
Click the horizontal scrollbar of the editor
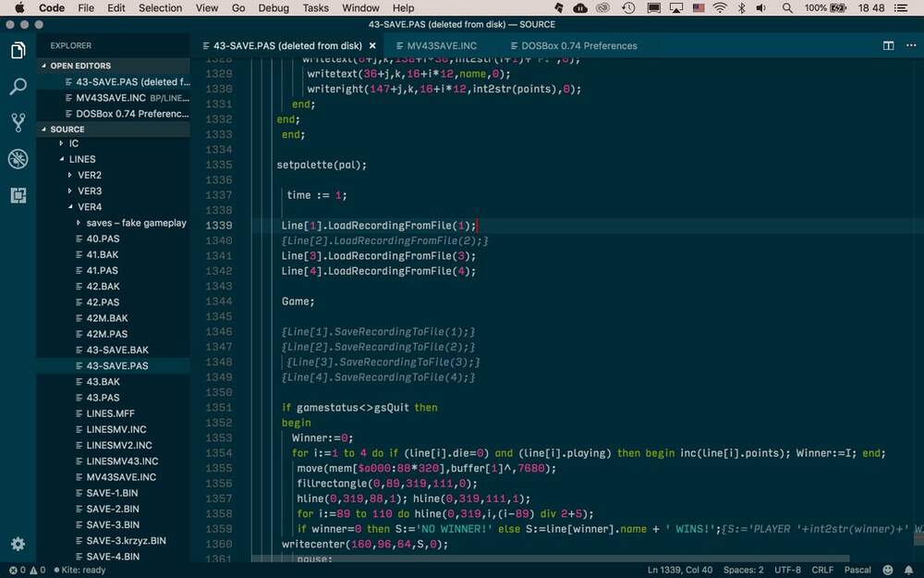click(x=551, y=558)
